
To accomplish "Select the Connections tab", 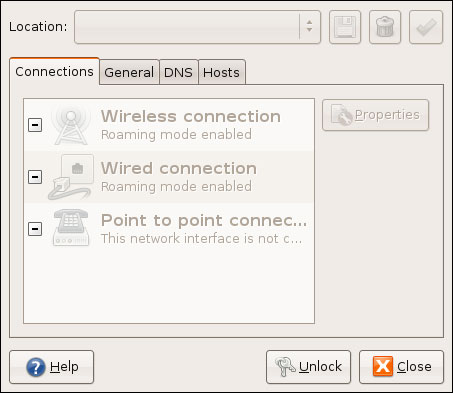I will [x=54, y=71].
